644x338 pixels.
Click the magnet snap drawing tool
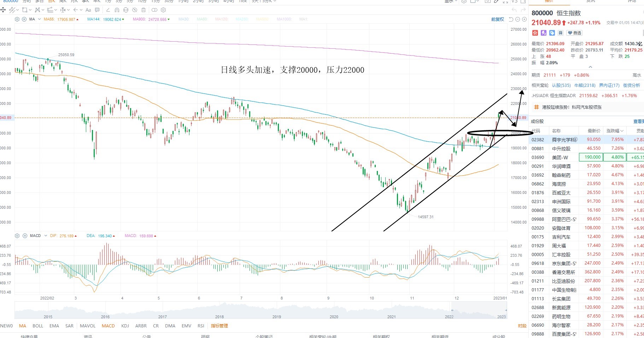[x=117, y=10]
